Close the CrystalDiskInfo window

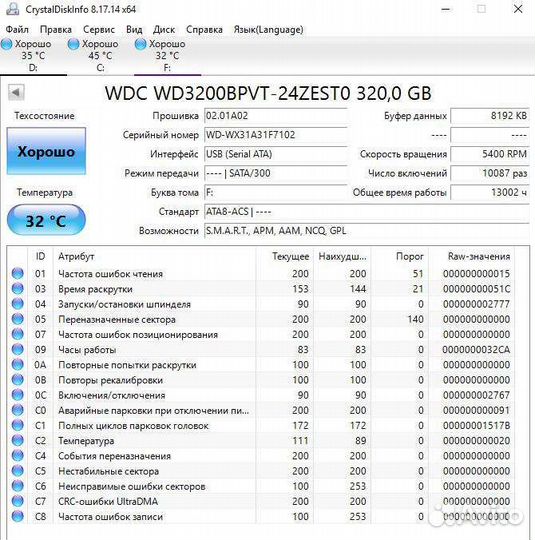518,9
